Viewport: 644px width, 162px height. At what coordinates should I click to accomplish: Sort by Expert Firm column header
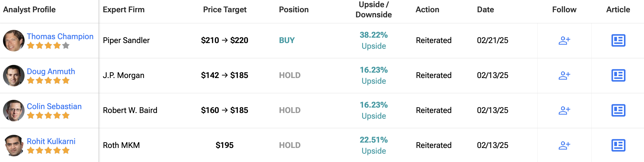pos(123,10)
